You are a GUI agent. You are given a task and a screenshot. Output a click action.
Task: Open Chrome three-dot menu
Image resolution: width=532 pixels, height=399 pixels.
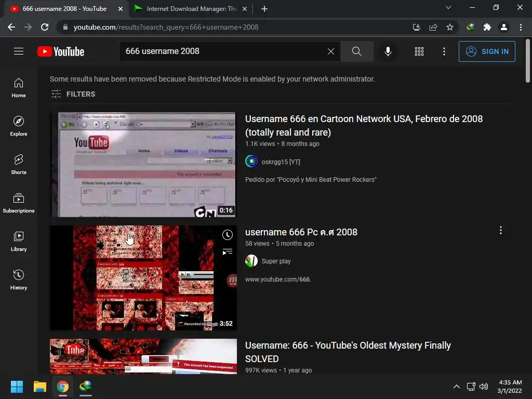tap(521, 27)
